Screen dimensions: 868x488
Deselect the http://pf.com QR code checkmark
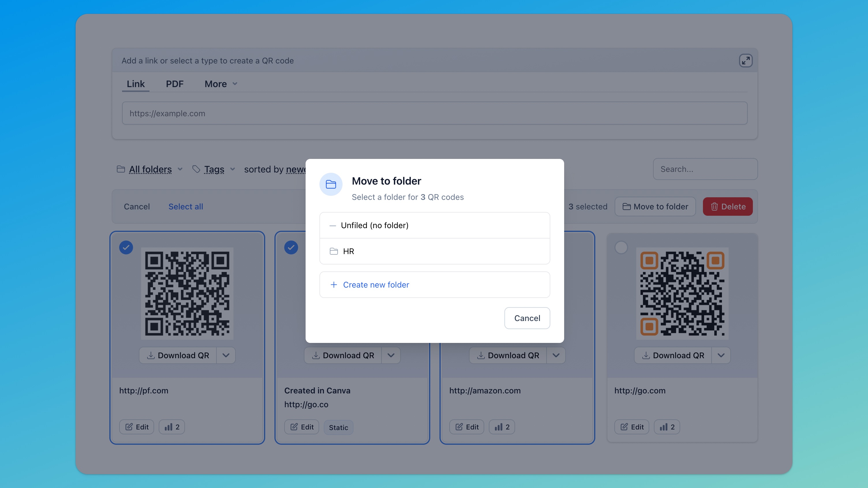pyautogui.click(x=126, y=247)
